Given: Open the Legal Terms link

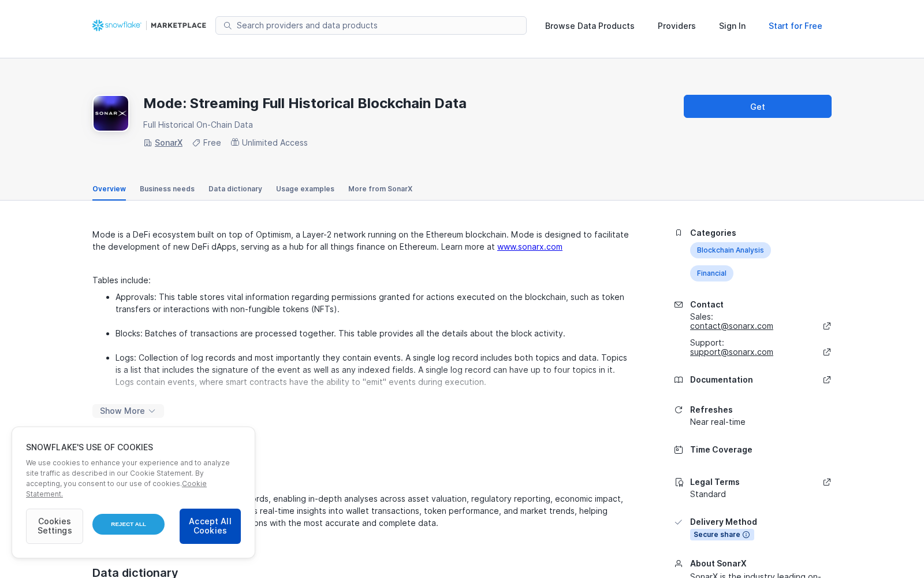Looking at the screenshot, I should point(714,482).
